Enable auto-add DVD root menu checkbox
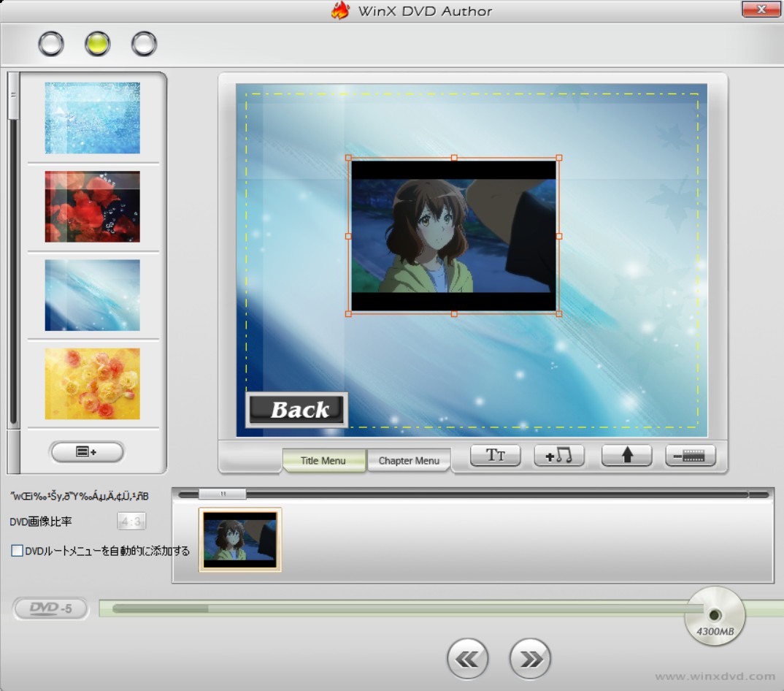The width and height of the screenshot is (784, 691). tap(17, 551)
